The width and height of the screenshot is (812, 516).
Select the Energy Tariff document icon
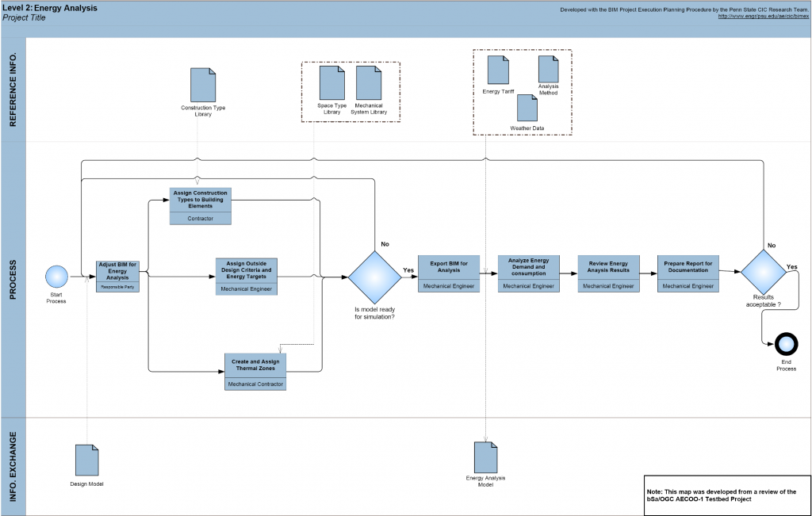tap(498, 71)
